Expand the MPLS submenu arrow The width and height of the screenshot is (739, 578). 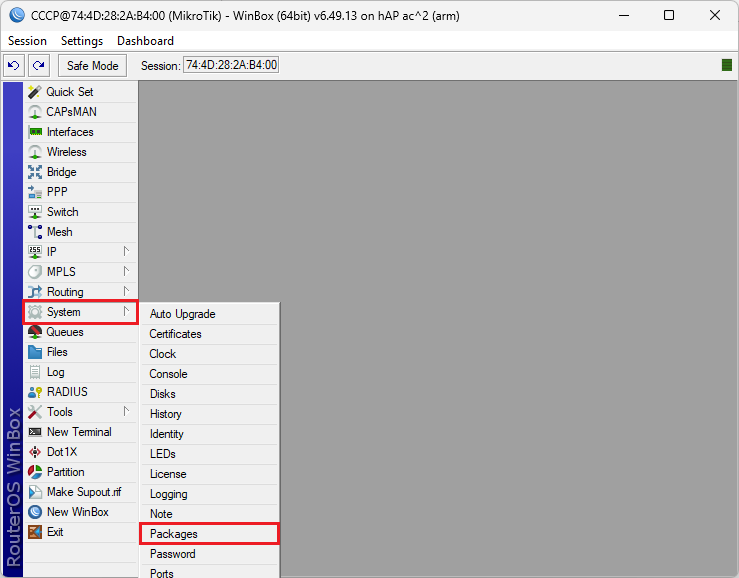pos(126,271)
